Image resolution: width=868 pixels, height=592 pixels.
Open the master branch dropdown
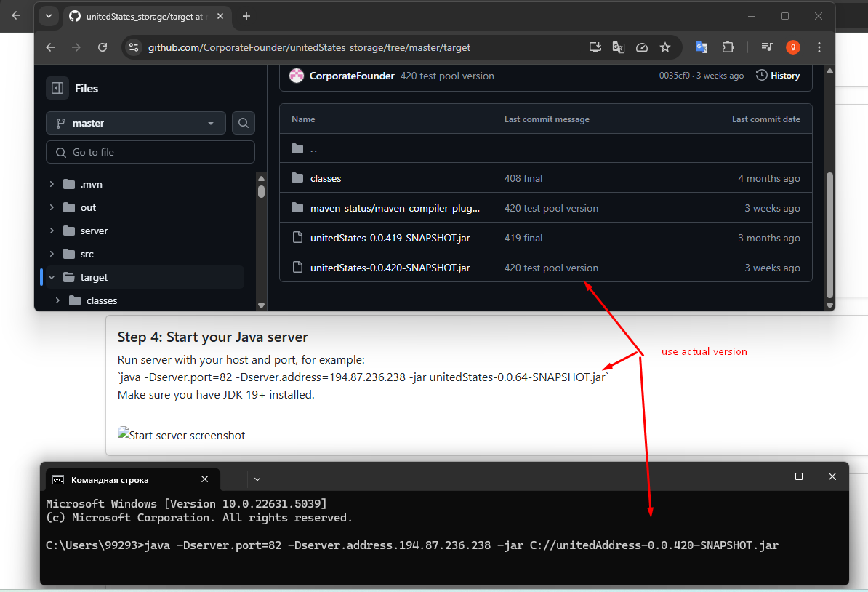tap(136, 123)
